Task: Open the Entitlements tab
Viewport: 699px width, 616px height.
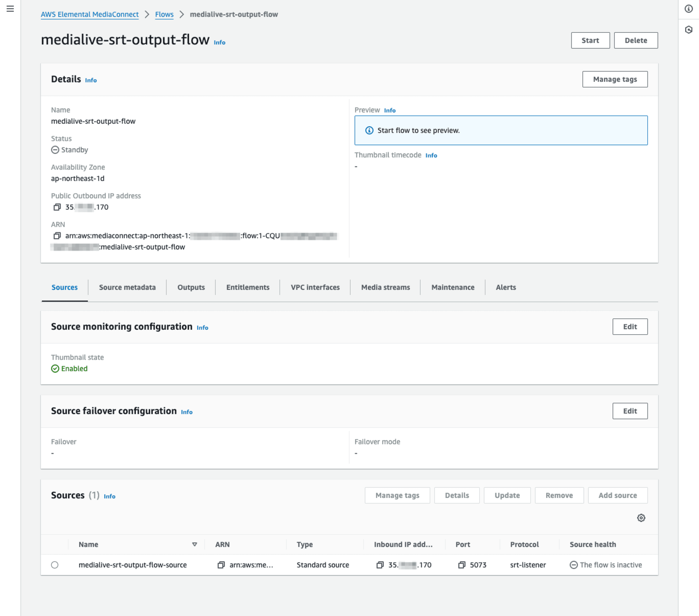Action: point(248,287)
